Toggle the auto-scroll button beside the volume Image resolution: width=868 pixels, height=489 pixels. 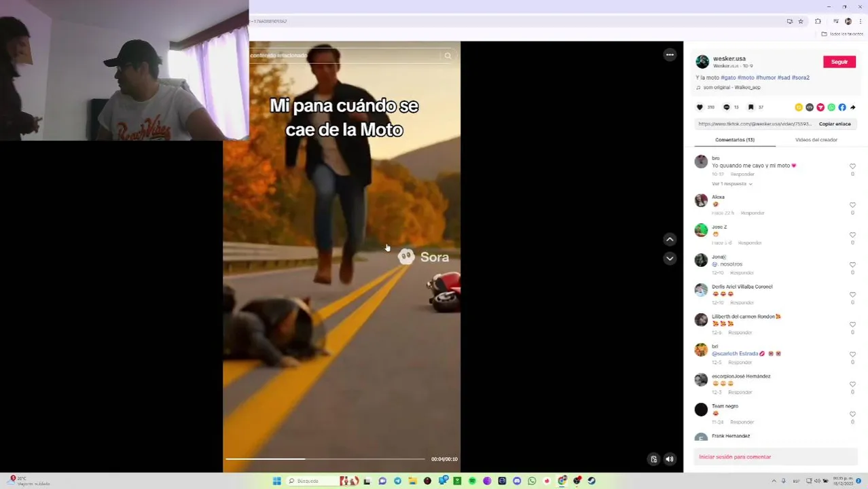[x=653, y=459]
